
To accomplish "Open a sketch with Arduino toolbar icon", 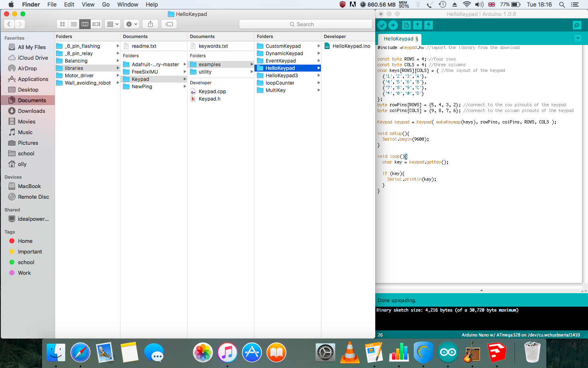I will coord(417,25).
